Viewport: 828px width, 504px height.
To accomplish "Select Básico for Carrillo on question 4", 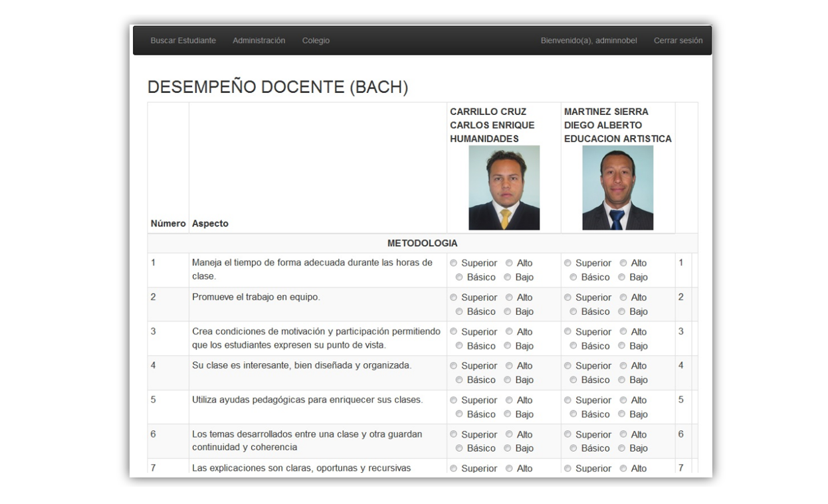I will (x=459, y=380).
